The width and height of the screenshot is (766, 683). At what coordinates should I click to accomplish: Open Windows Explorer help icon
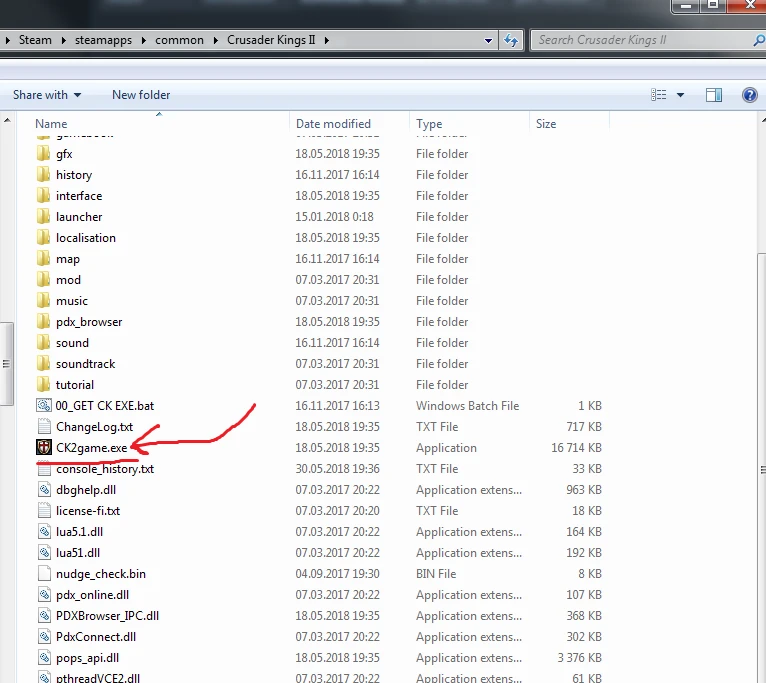coord(749,95)
